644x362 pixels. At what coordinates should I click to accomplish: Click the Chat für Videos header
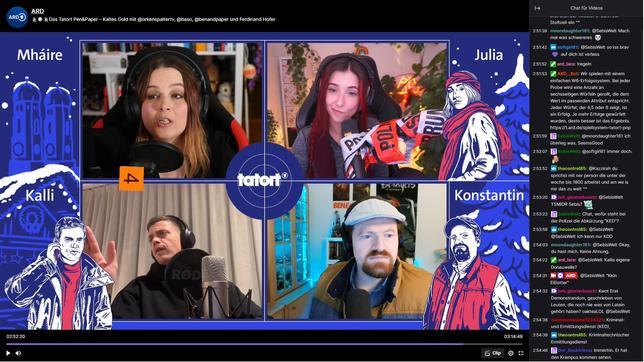point(586,8)
